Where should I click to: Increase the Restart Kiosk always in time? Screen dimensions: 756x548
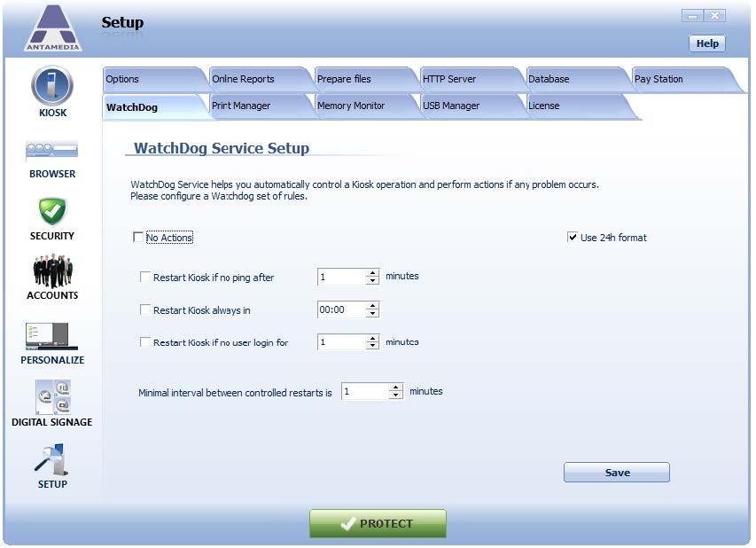372,306
